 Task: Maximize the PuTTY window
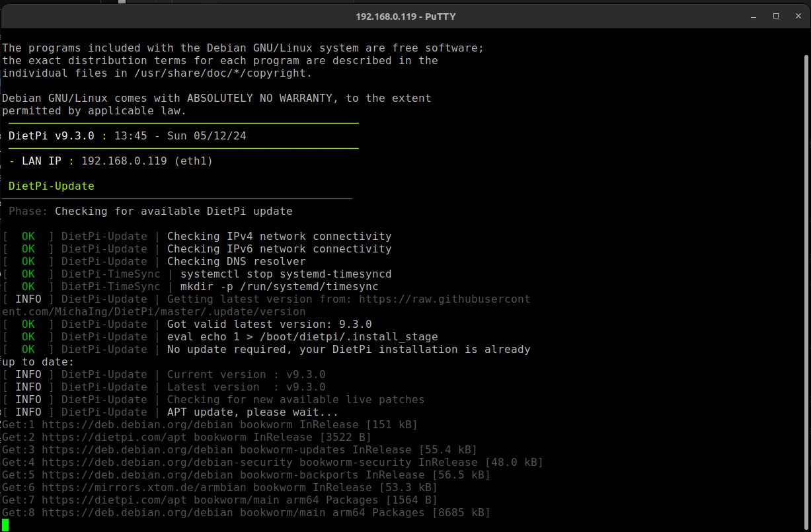[x=776, y=16]
